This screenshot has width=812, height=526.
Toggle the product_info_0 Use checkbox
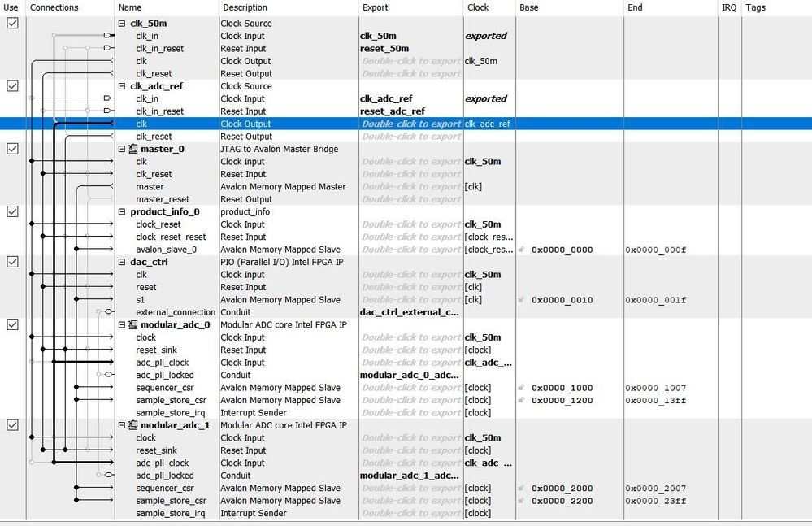pyautogui.click(x=12, y=211)
